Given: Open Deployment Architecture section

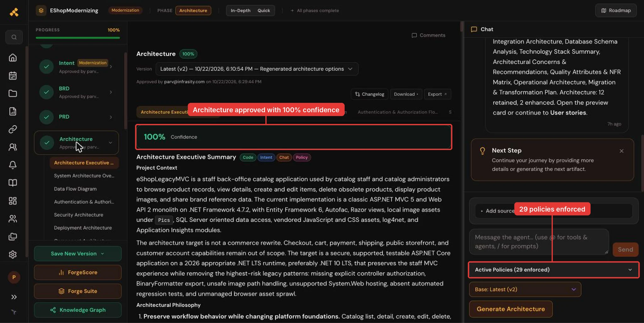Looking at the screenshot, I should [83, 227].
